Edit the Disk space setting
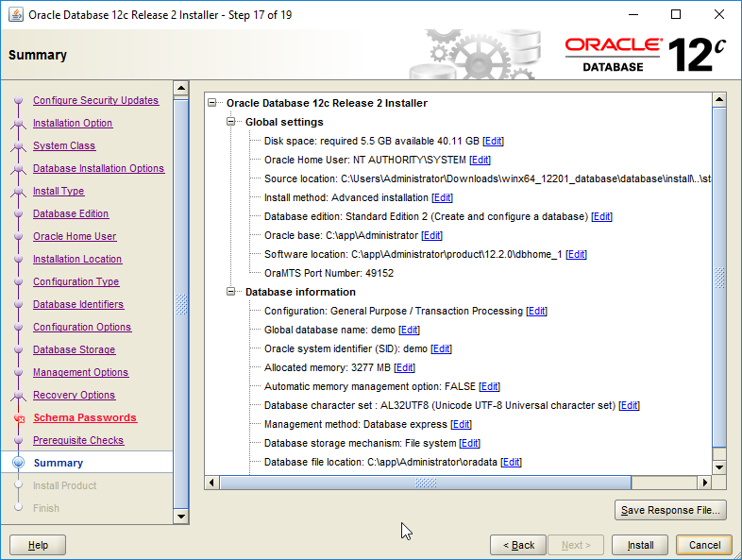The image size is (742, 560). coord(493,141)
